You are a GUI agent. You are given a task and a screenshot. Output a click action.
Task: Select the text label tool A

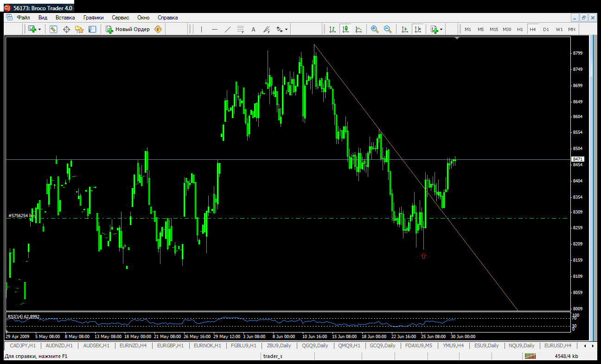(x=253, y=29)
